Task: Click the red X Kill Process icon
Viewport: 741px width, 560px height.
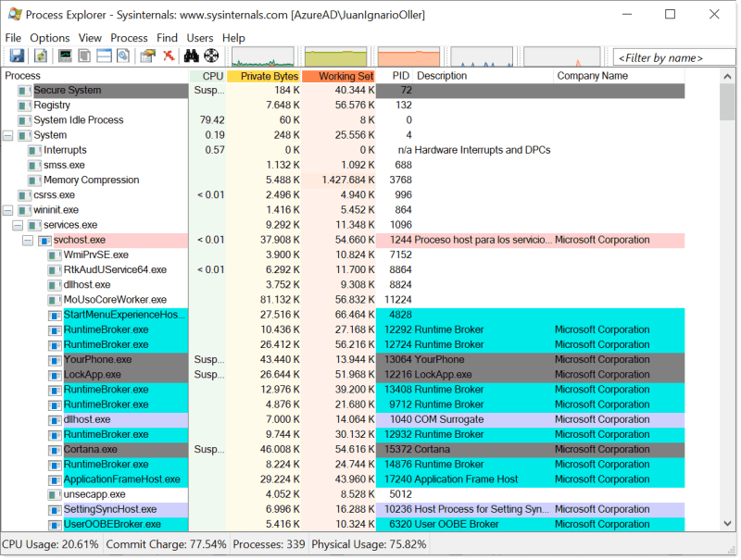Action: click(x=169, y=56)
